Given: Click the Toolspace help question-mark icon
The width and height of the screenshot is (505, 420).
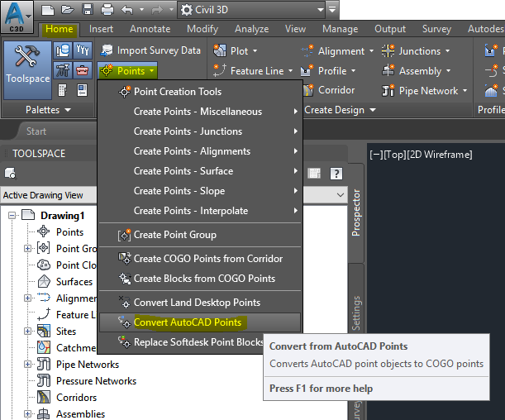Looking at the screenshot, I should pyautogui.click(x=336, y=174).
